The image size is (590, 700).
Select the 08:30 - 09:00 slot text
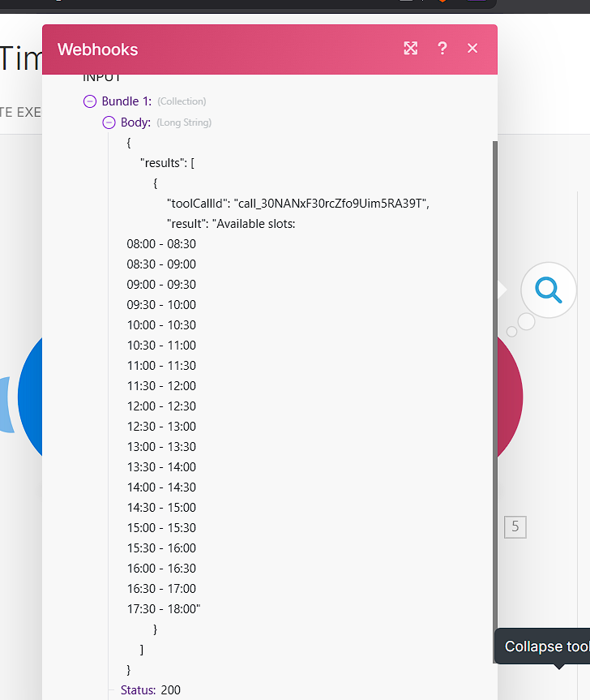pyautogui.click(x=161, y=264)
